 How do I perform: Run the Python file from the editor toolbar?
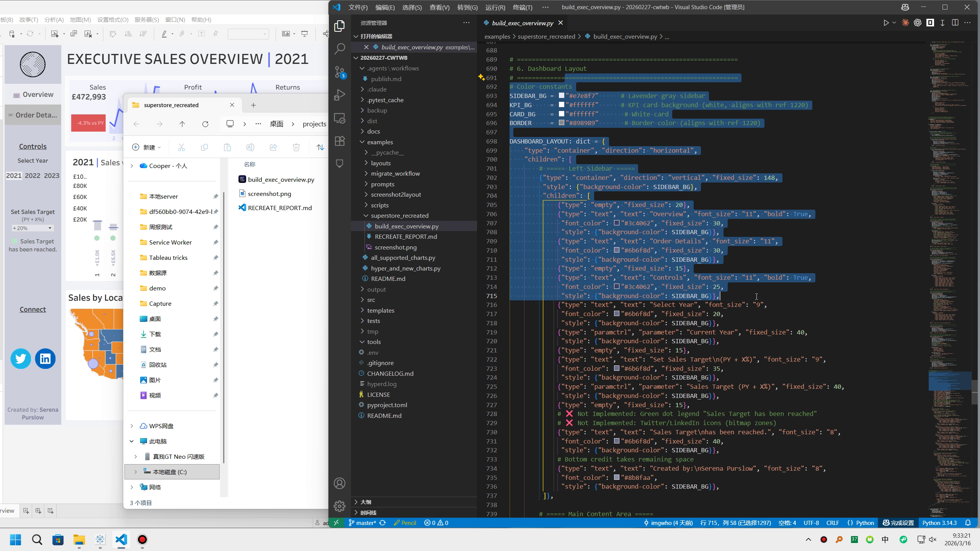click(x=885, y=23)
